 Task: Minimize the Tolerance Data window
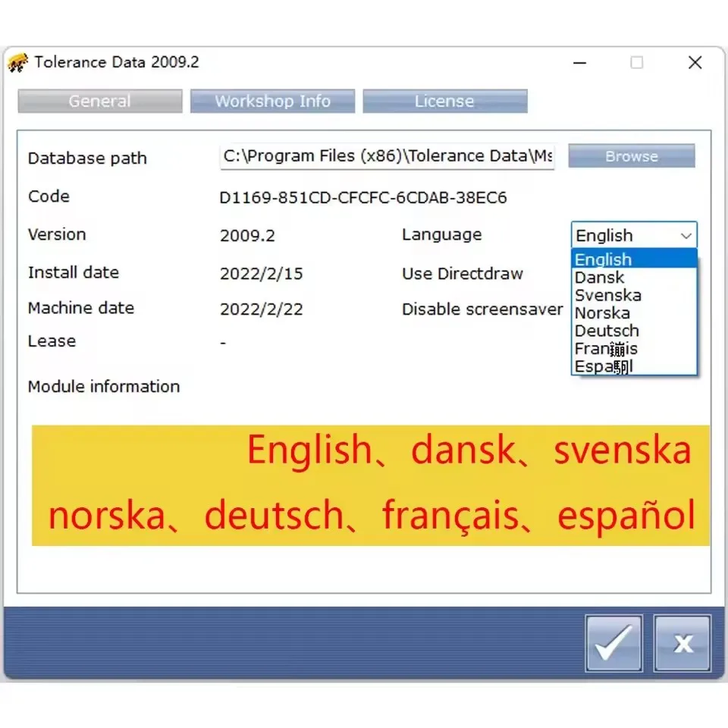click(579, 63)
